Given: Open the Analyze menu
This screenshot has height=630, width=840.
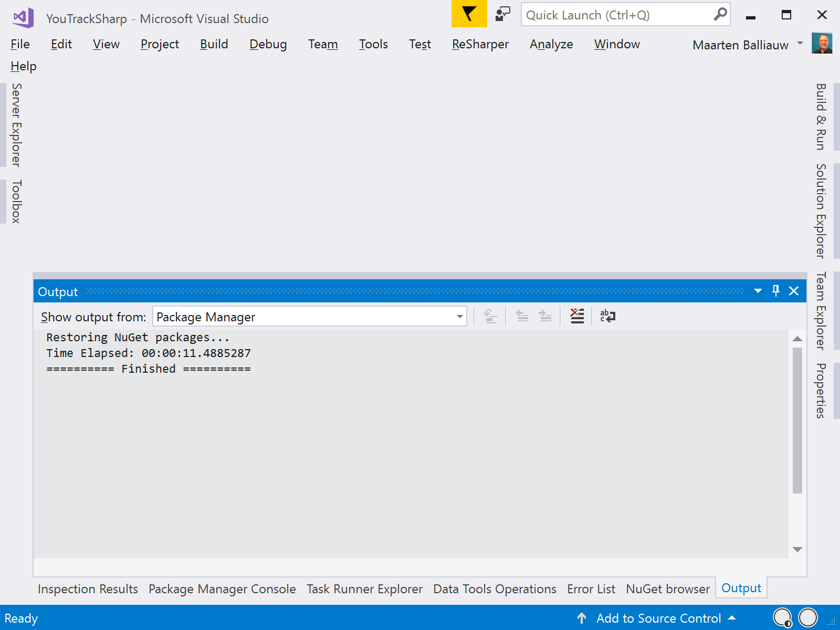Looking at the screenshot, I should 551,44.
